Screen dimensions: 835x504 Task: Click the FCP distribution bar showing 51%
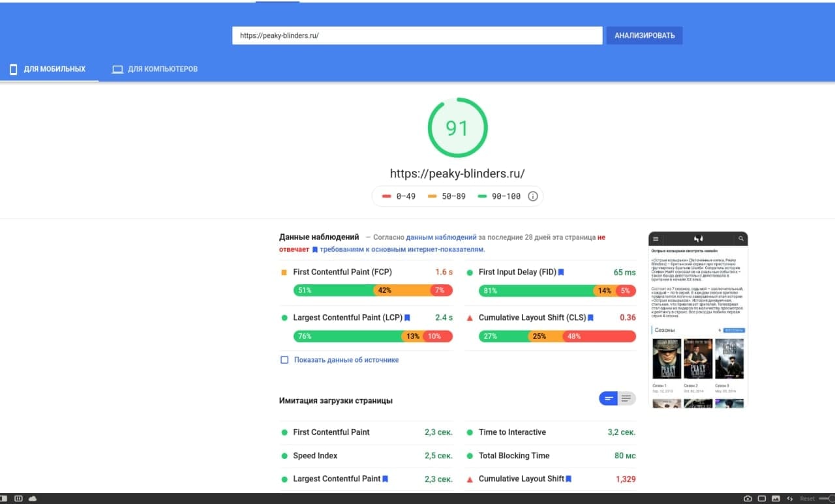click(373, 291)
